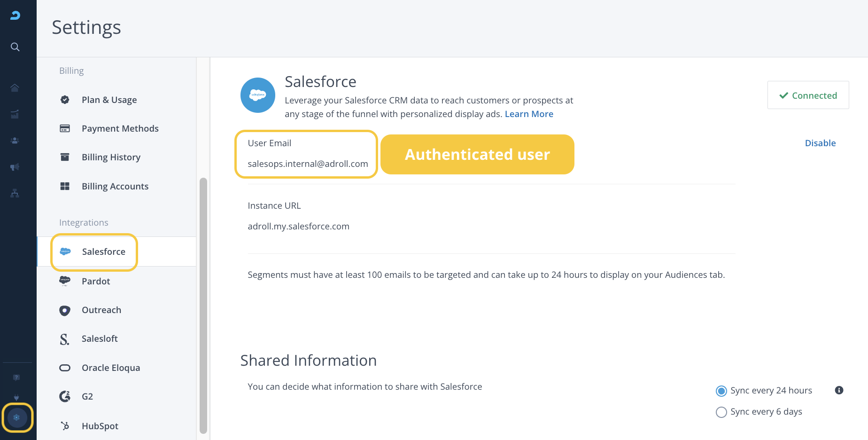Open the Salesforce integration menu item
The image size is (868, 440).
pos(103,252)
